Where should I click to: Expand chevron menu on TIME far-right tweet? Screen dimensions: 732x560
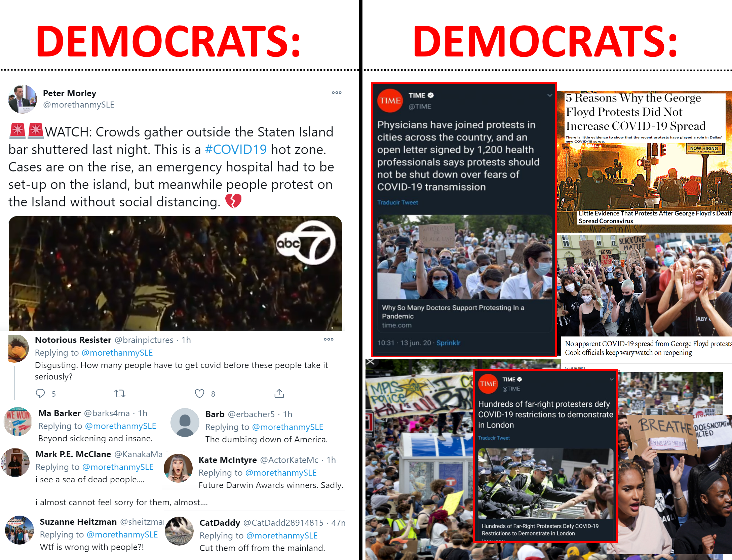click(x=612, y=379)
